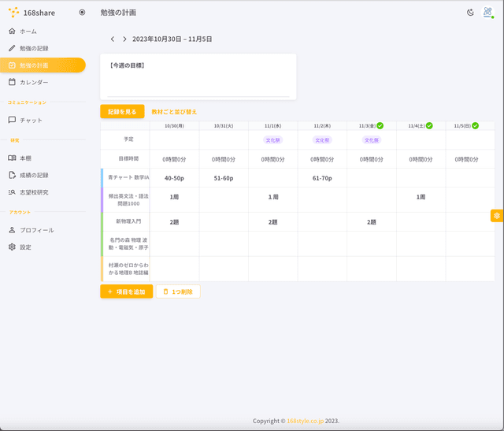This screenshot has height=431, width=504.
Task: Click the 頻出英文法・語法問題1000 row label
Action: point(128,199)
